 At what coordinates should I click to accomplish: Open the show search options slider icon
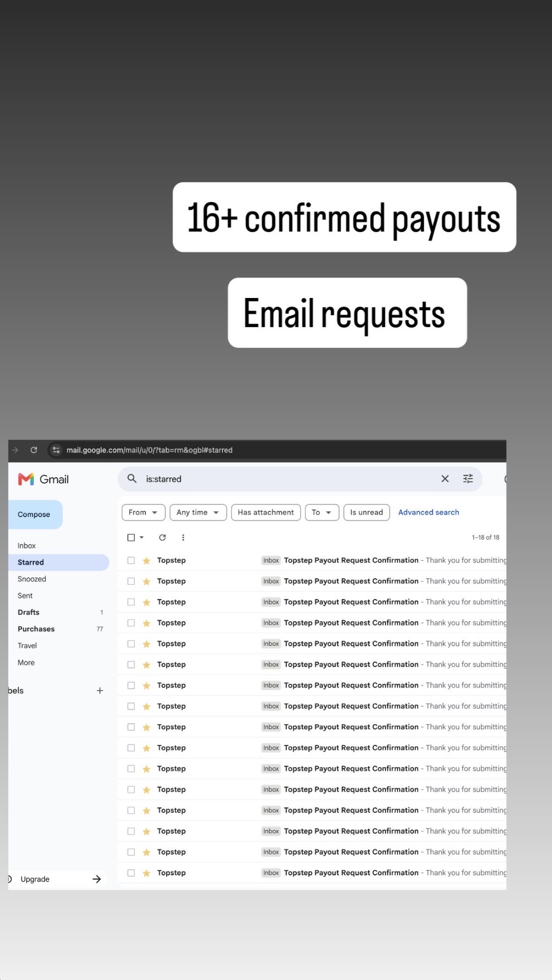468,479
